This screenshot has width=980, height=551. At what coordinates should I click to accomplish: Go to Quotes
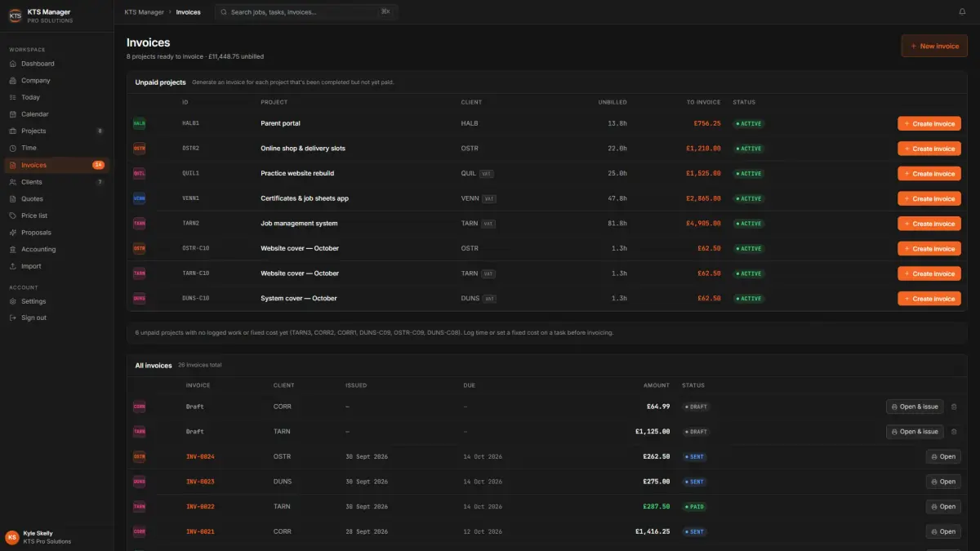pyautogui.click(x=56, y=198)
